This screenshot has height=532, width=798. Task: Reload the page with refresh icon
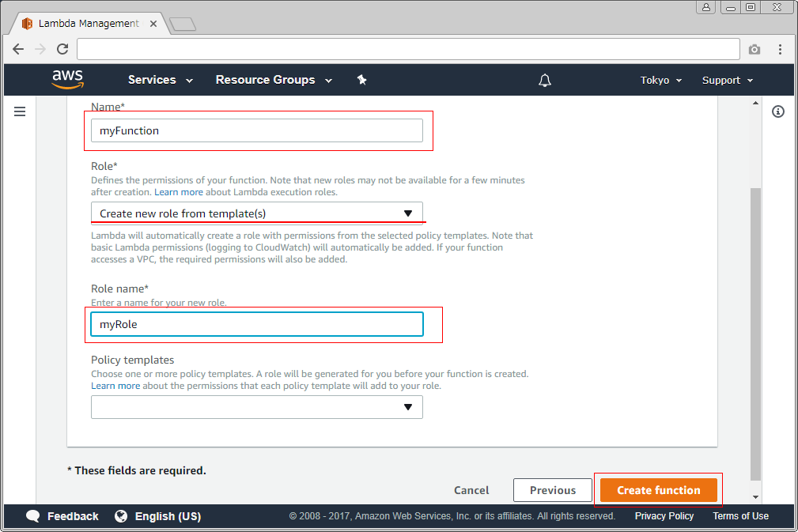tap(62, 49)
